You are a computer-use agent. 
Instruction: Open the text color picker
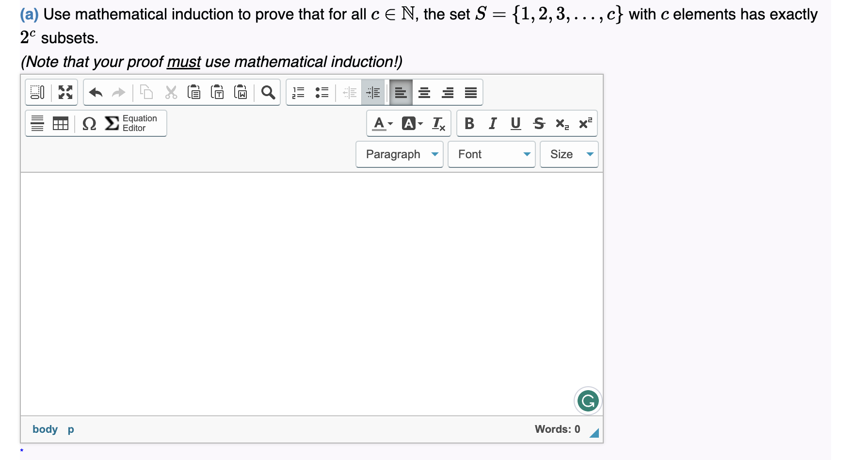click(x=380, y=123)
